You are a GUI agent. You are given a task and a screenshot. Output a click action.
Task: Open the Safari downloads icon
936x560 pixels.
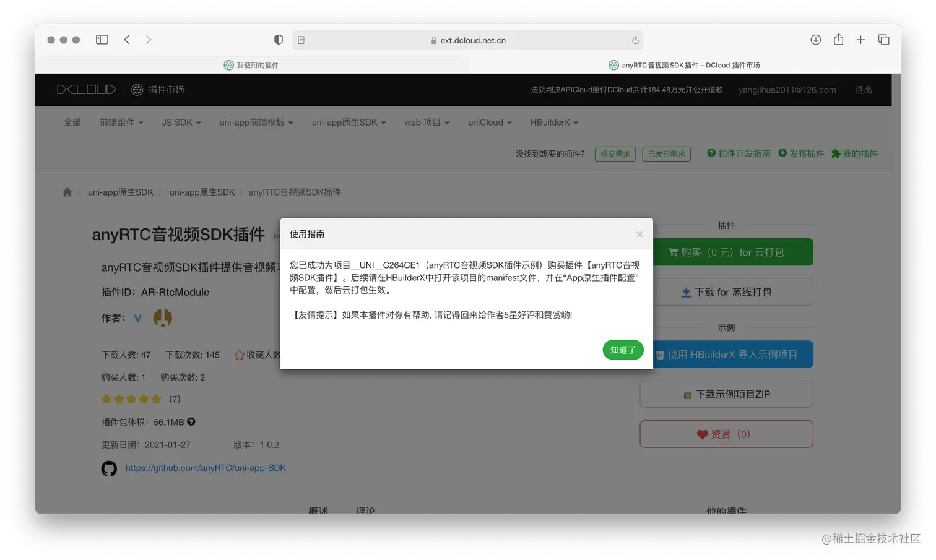(x=816, y=40)
